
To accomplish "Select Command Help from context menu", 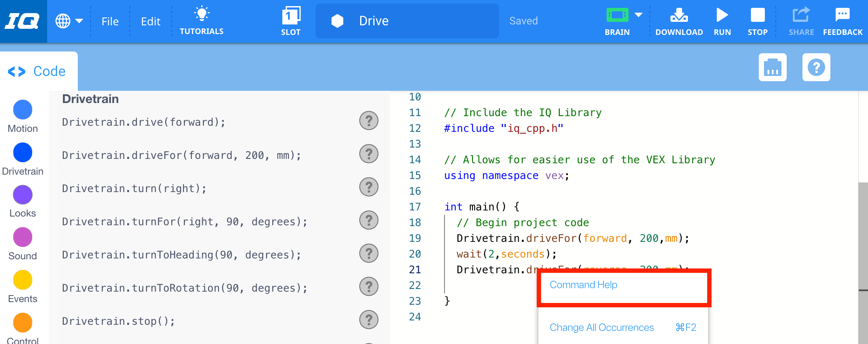I will coord(583,285).
